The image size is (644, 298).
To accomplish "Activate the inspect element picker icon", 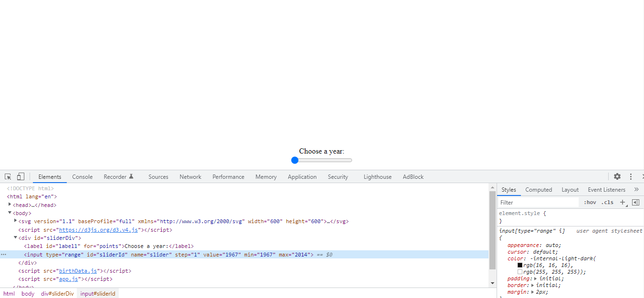I will 8,176.
